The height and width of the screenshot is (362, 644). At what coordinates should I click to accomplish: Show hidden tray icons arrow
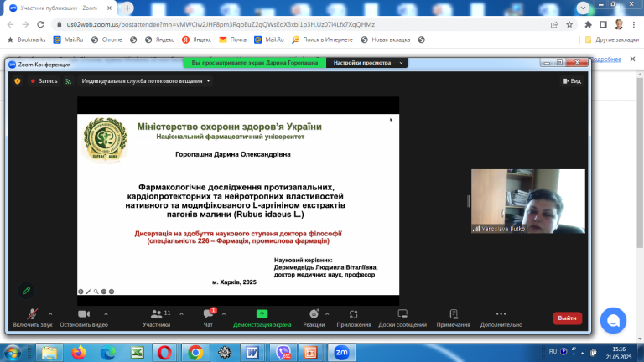583,353
